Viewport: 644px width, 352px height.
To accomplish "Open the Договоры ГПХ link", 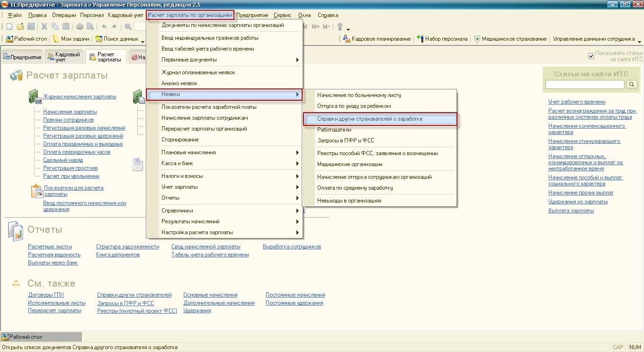I will 46,295.
